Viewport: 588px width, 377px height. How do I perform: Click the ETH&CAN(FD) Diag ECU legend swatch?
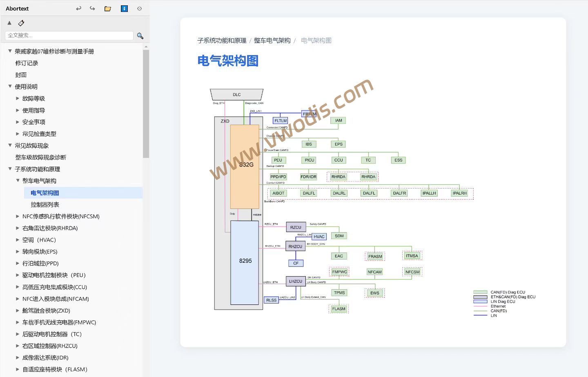coord(480,297)
